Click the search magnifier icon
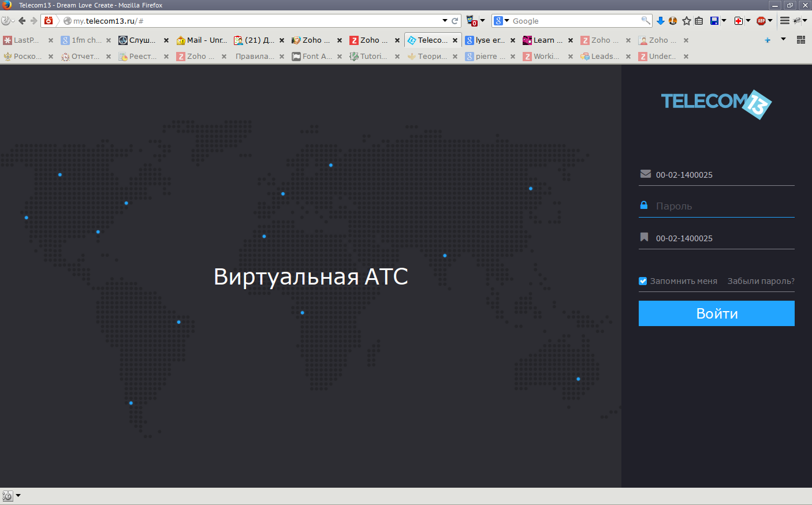Viewport: 812px width, 505px height. 646,21
